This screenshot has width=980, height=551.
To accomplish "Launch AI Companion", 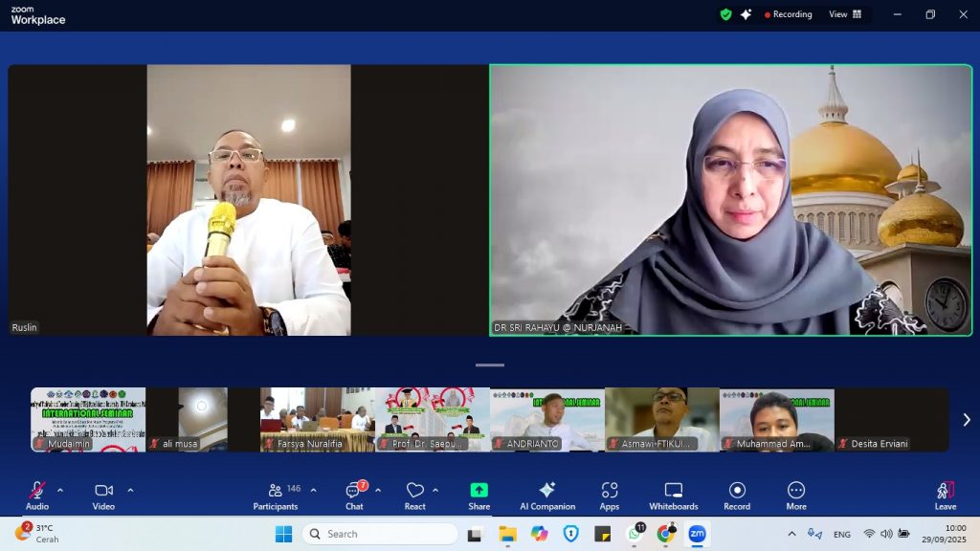I will pyautogui.click(x=546, y=494).
